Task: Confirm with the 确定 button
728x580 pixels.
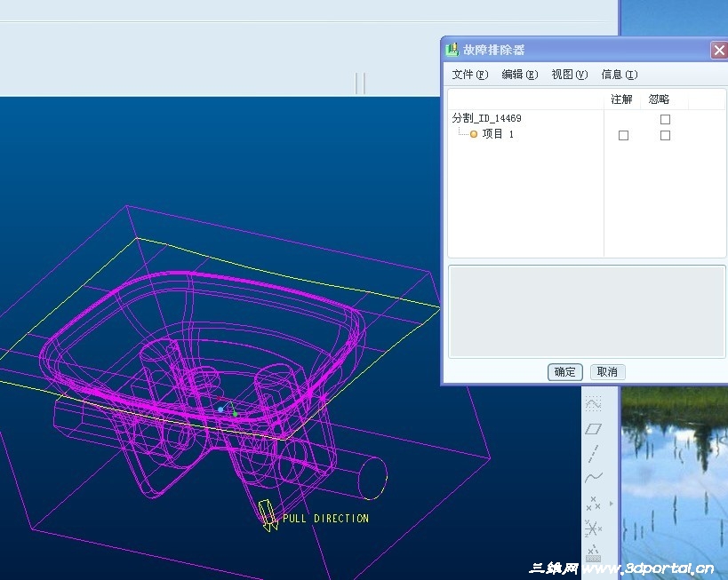Action: point(565,372)
